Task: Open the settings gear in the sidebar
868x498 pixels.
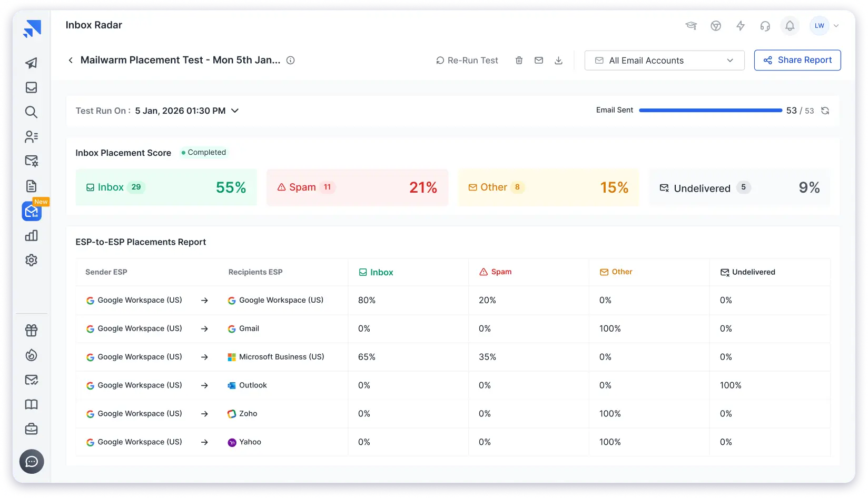Action: tap(31, 260)
